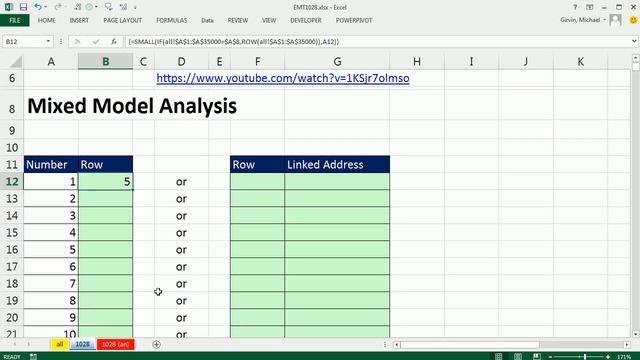Image resolution: width=640 pixels, height=360 pixels.
Task: Switch to Page Layout view icon
Action: coord(518,356)
